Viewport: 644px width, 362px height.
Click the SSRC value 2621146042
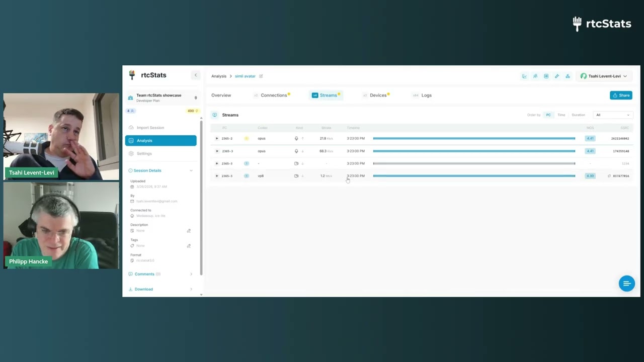(620, 138)
